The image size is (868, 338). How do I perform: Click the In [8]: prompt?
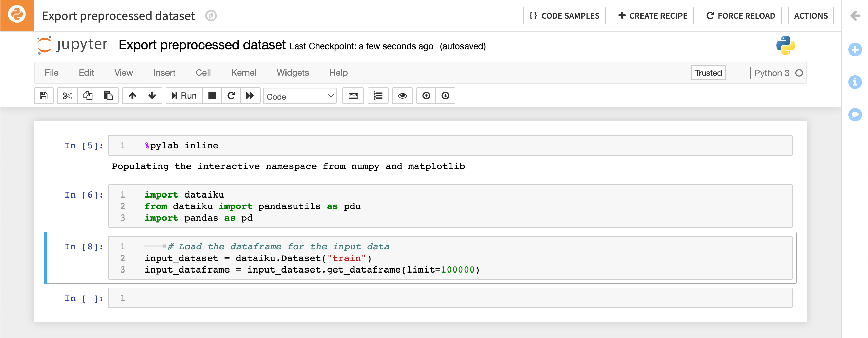click(x=84, y=247)
